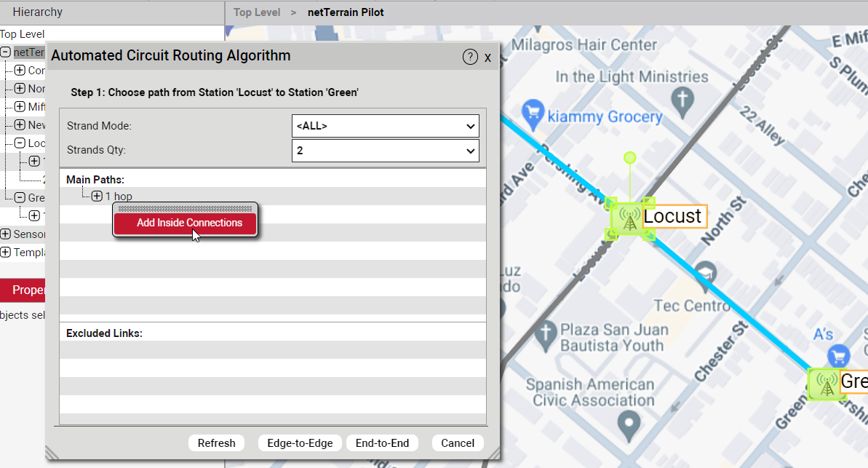The image size is (868, 468).
Task: Expand the 1 hop path node
Action: [x=97, y=197]
